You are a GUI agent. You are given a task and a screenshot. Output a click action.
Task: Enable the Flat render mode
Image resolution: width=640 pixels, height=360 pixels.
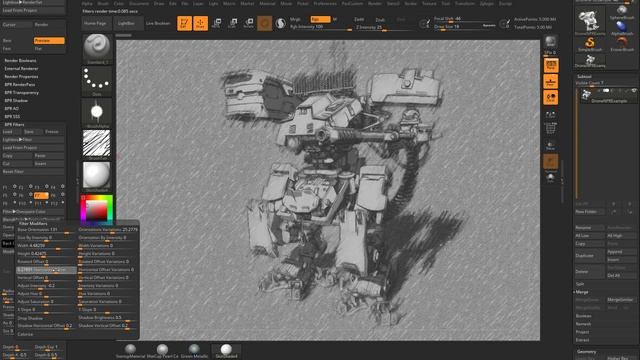coord(49,49)
